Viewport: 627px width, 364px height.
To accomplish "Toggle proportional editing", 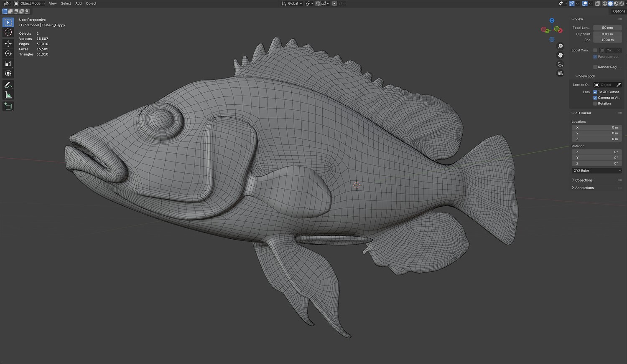I will [334, 3].
